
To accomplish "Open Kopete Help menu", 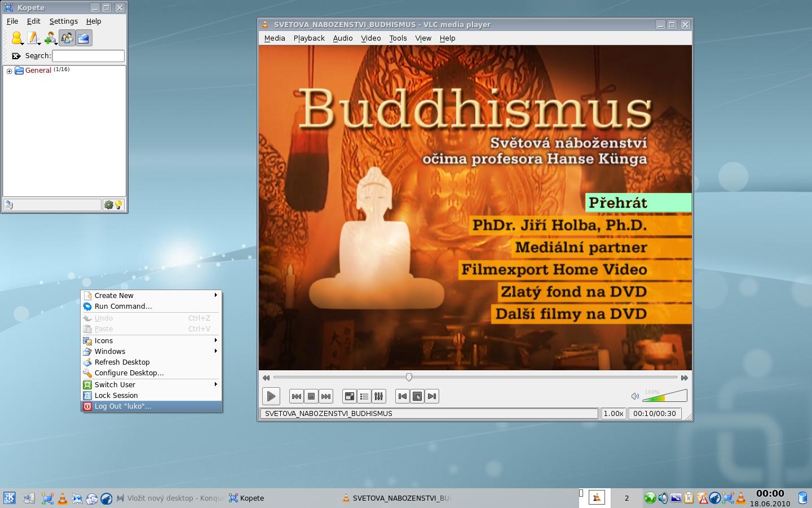I will [94, 21].
